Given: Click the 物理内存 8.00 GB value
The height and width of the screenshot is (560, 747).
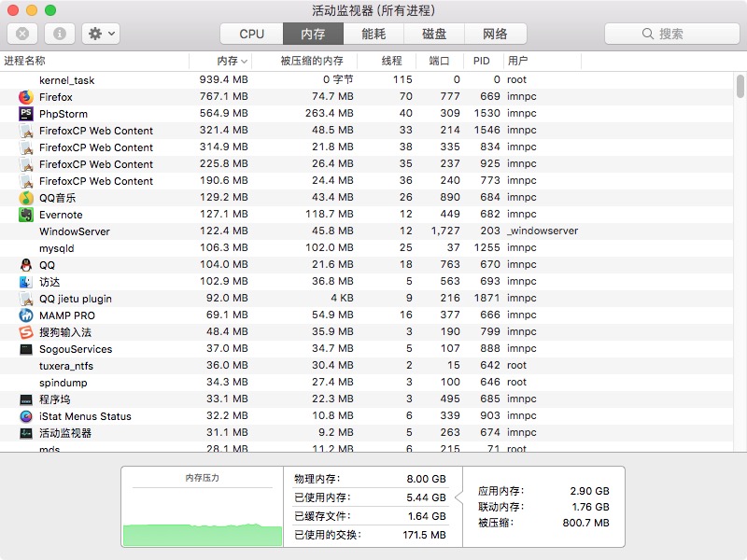Looking at the screenshot, I should tap(427, 479).
